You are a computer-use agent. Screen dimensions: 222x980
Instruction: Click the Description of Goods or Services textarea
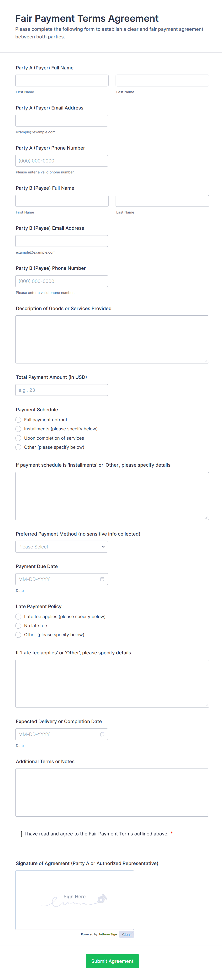112,339
